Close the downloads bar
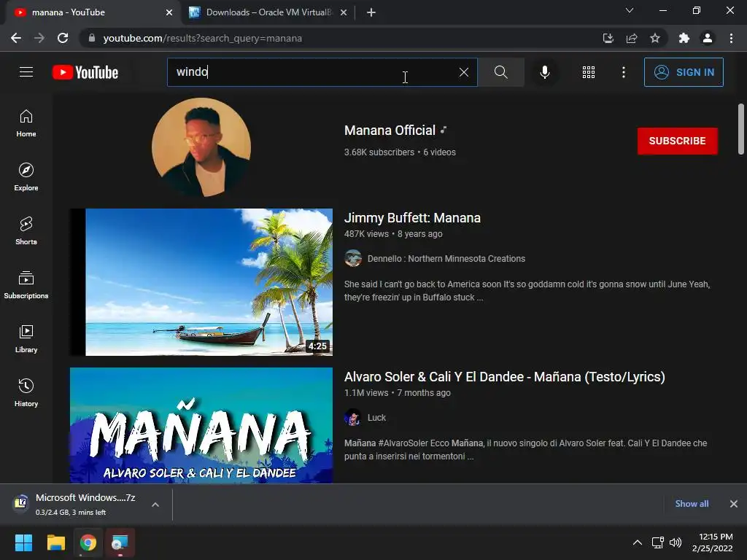Image resolution: width=747 pixels, height=560 pixels. point(734,504)
